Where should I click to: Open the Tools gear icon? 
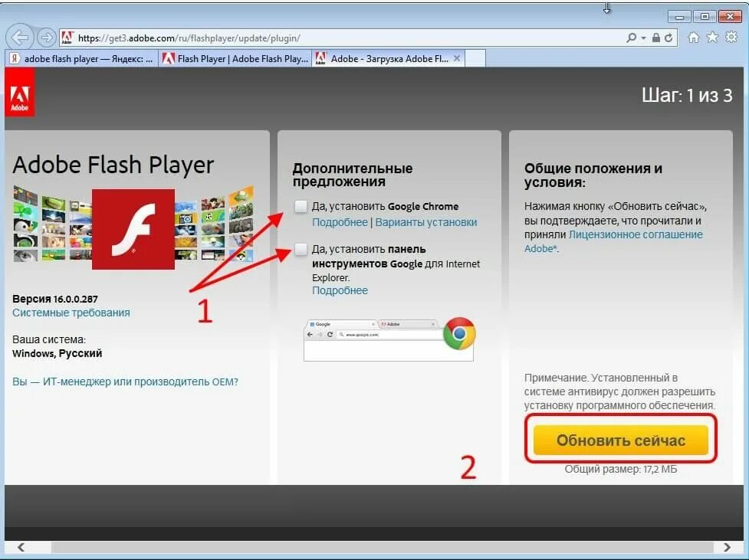pos(731,38)
